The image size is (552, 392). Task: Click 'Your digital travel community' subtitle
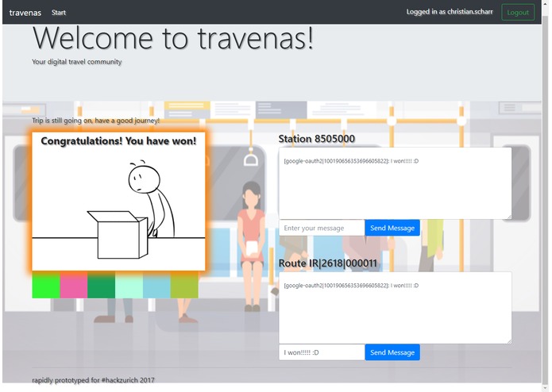[x=77, y=62]
